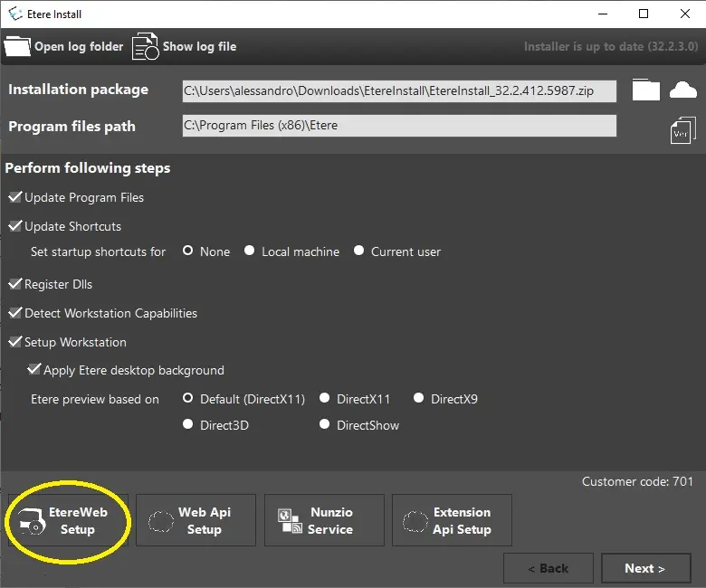Open Nunzio Service setup
Screen dimensions: 706x588
click(x=324, y=520)
